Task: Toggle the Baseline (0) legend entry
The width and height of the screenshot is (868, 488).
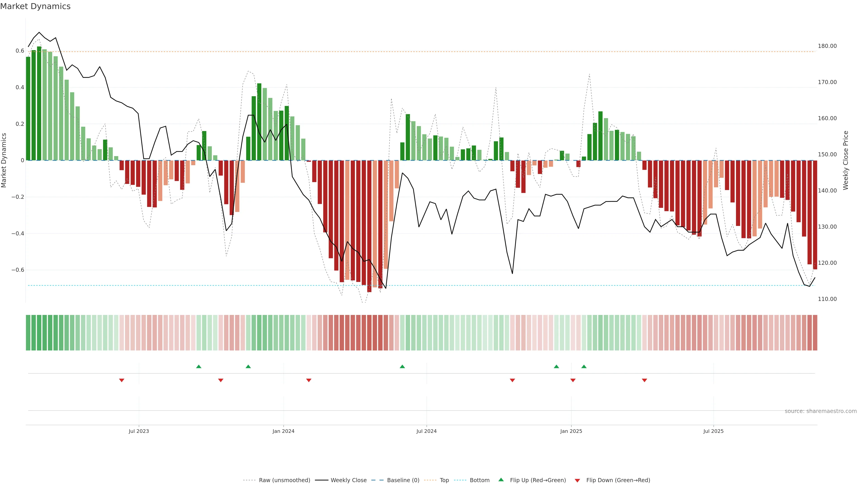Action: coord(403,480)
